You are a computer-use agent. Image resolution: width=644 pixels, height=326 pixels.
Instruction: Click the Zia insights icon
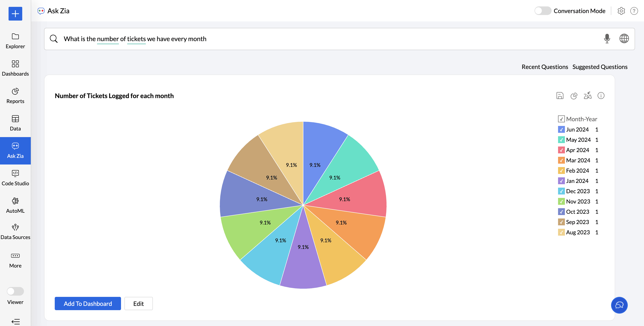(588, 96)
